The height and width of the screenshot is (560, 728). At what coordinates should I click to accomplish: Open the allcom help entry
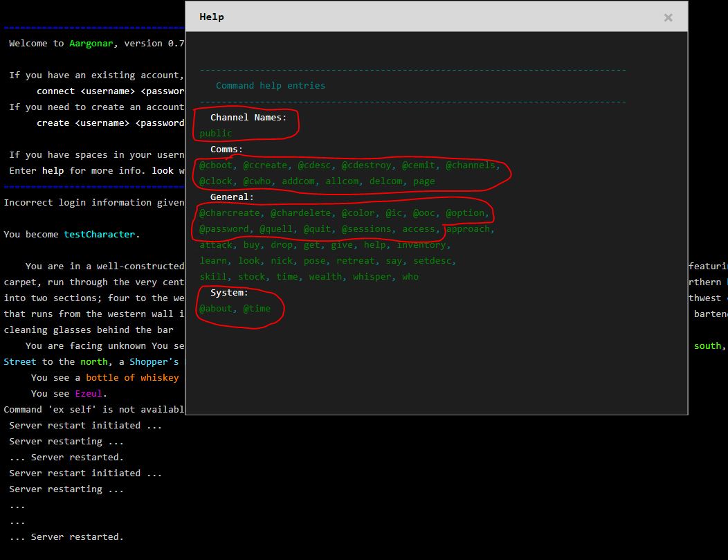342,181
